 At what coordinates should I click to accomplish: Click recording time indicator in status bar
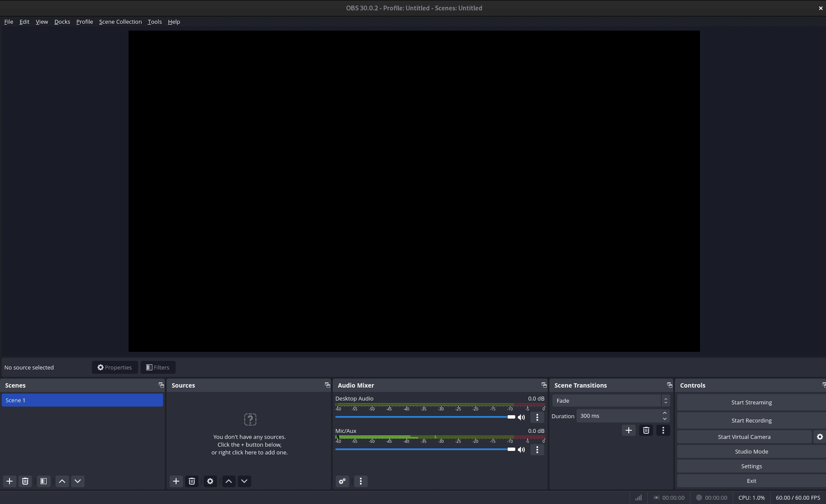pos(712,498)
